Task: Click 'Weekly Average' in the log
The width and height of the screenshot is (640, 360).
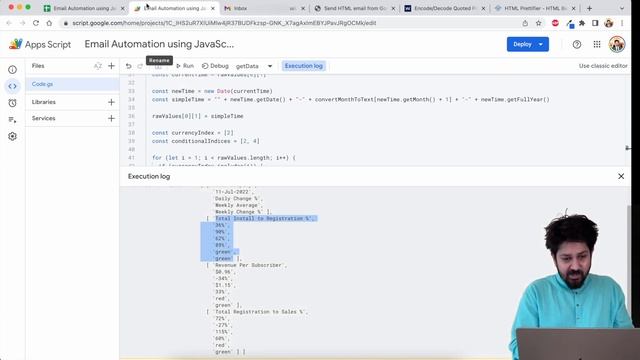Action: coord(238,205)
